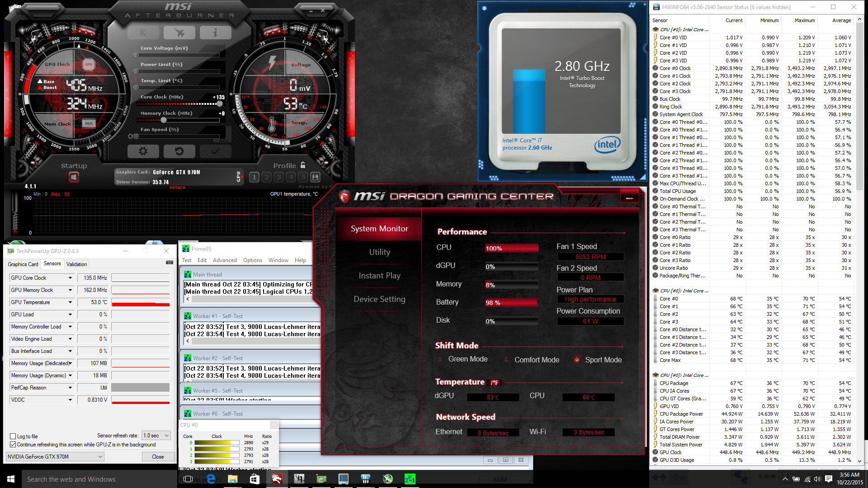This screenshot has width=868, height=488.
Task: Apply Afterburner settings with checkmark button
Action: (215, 151)
